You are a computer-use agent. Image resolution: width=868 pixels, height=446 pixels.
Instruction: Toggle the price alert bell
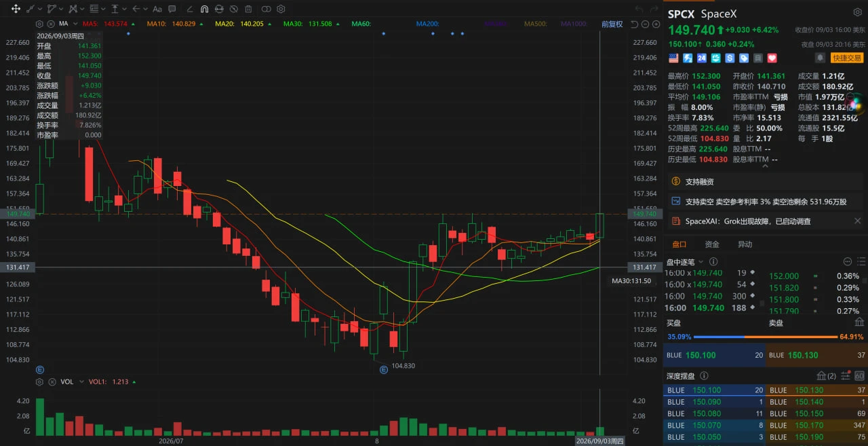pyautogui.click(x=821, y=58)
